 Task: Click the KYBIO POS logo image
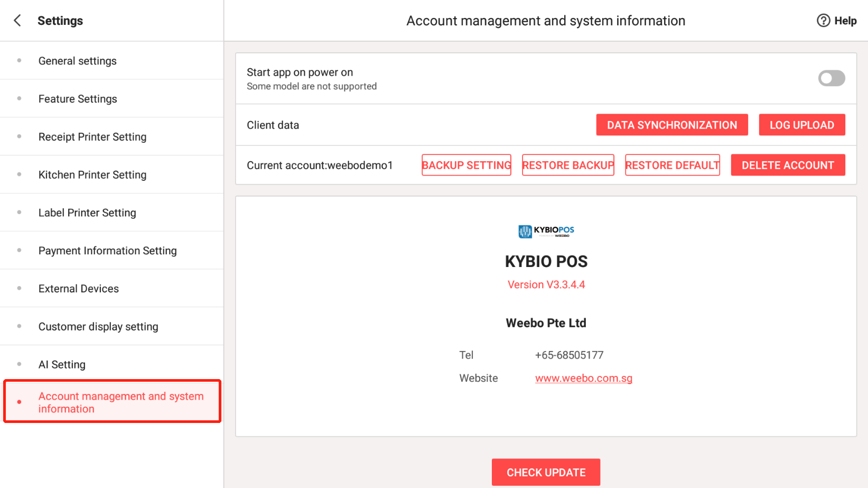coord(546,231)
